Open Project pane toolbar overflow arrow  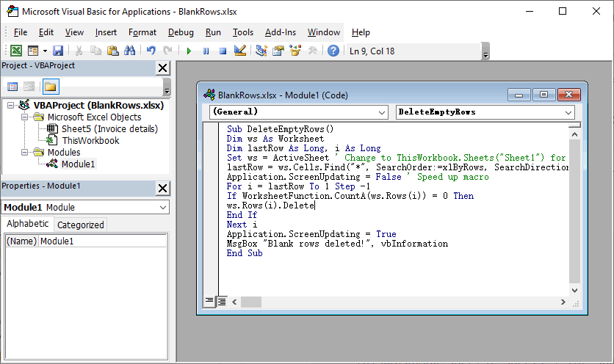tap(167, 87)
